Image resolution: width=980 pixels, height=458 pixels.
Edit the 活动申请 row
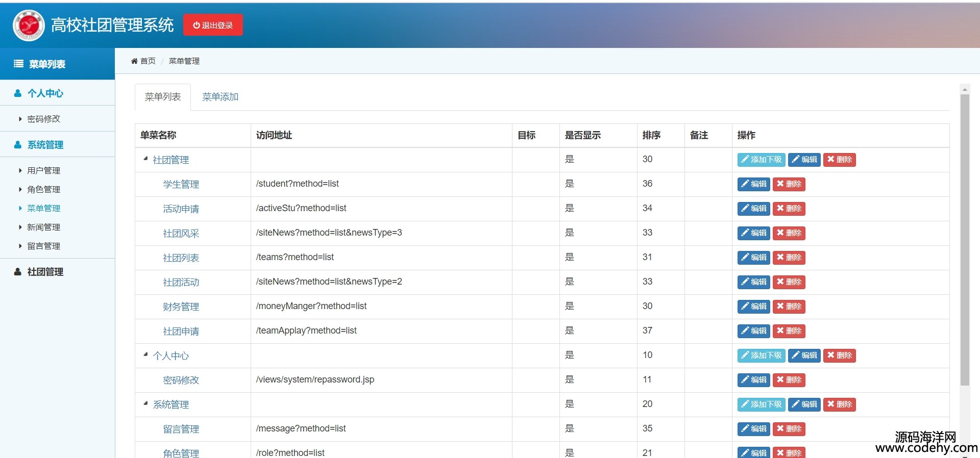pos(753,209)
